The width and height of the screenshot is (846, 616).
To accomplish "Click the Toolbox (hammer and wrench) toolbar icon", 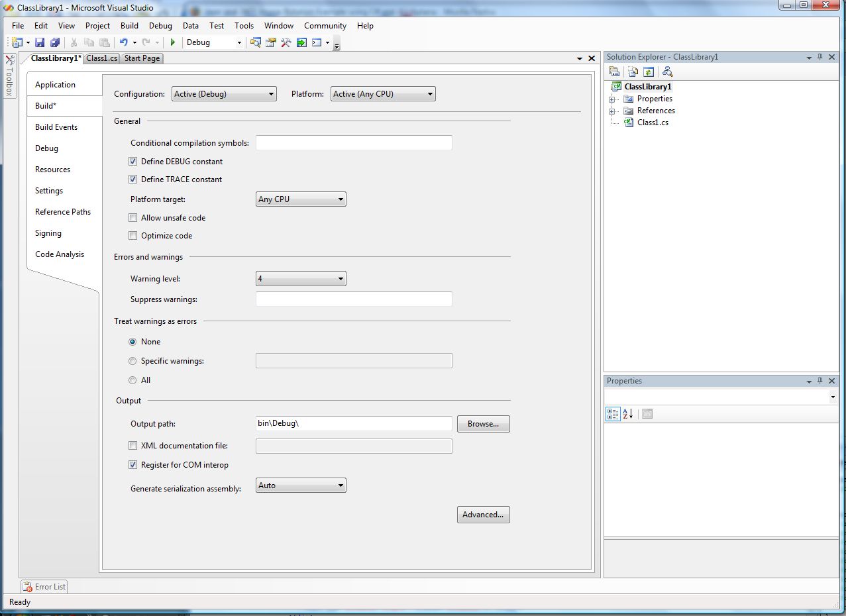I will [286, 42].
